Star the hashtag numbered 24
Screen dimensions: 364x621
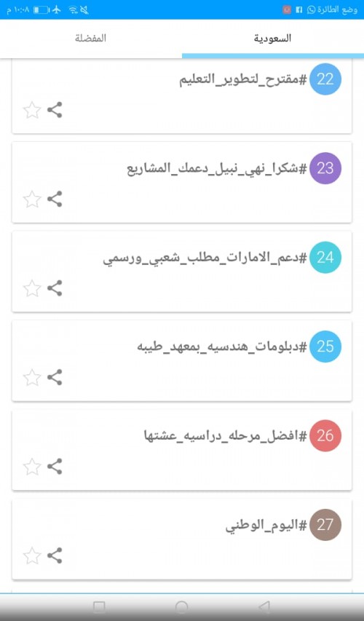click(32, 288)
